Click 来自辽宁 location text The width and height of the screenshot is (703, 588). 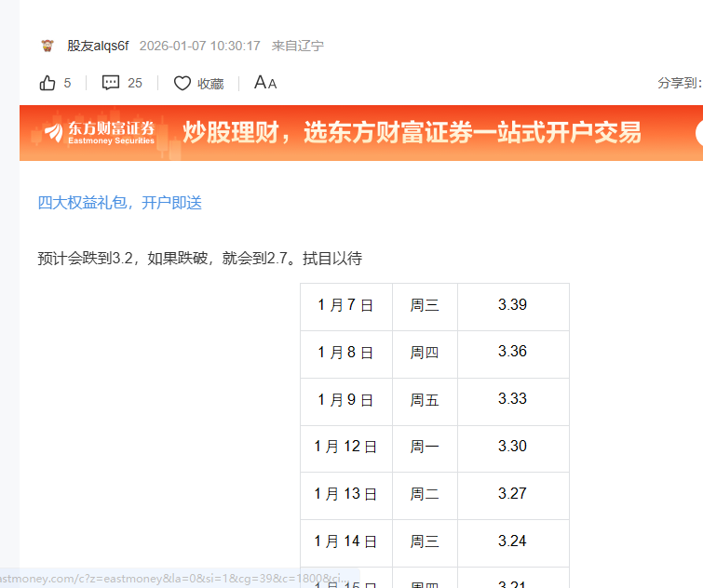[x=298, y=46]
